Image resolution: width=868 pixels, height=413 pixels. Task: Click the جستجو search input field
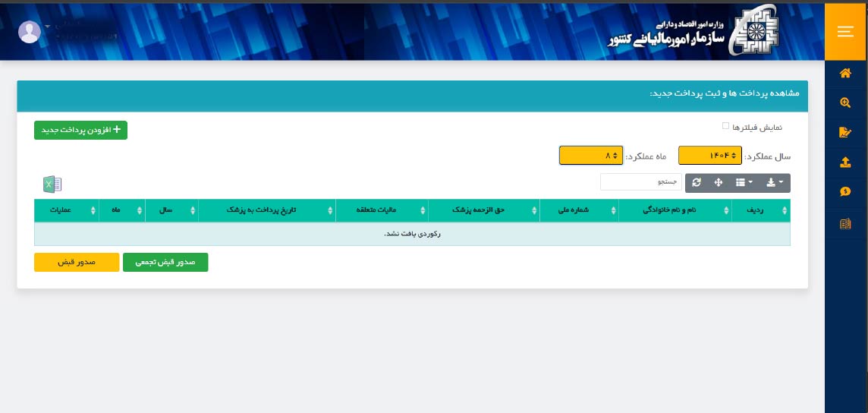640,183
